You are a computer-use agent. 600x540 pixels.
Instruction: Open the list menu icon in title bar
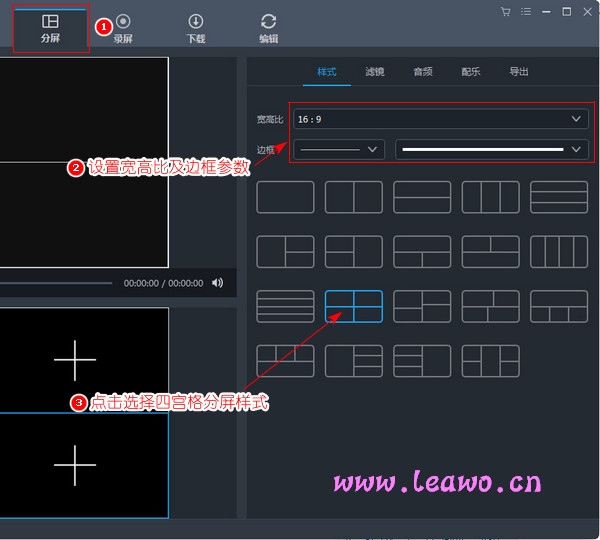coord(526,12)
